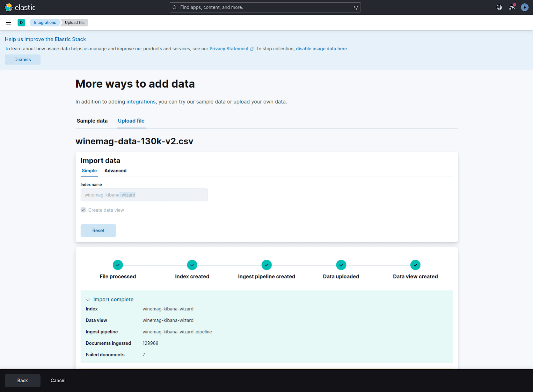This screenshot has height=392, width=533.
Task: Click the Data view created checkmark icon
Action: 415,265
